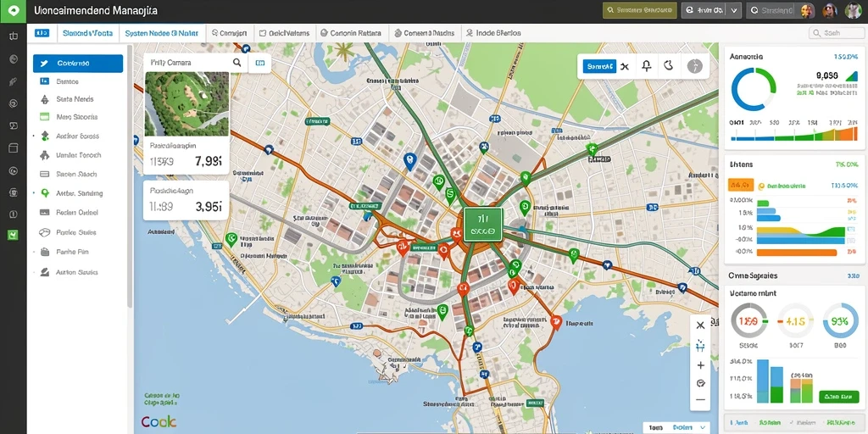Toggle the orange badge in the middle right panel
Image resolution: width=868 pixels, height=434 pixels.
click(x=741, y=184)
